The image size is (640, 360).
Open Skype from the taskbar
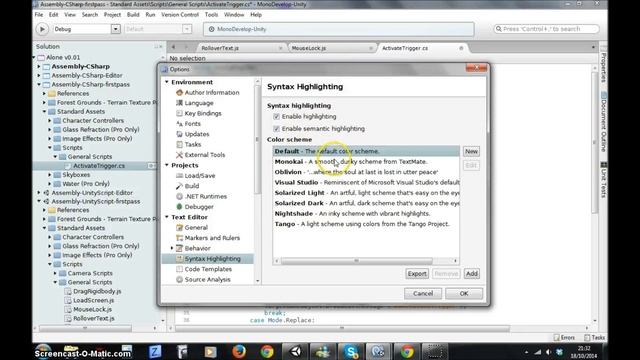pos(351,351)
